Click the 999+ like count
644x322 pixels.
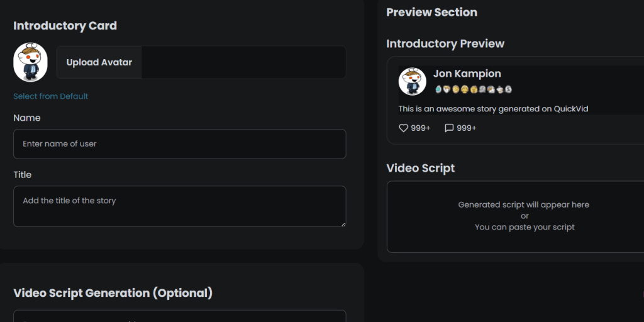point(421,128)
